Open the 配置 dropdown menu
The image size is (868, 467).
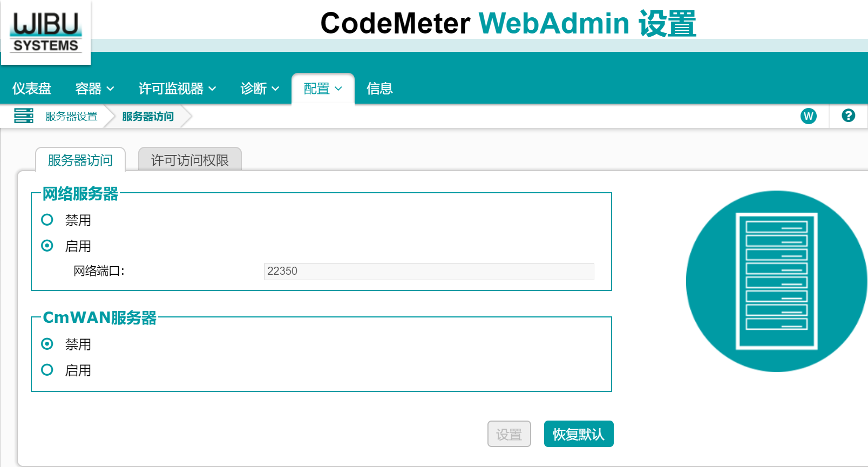(x=323, y=89)
